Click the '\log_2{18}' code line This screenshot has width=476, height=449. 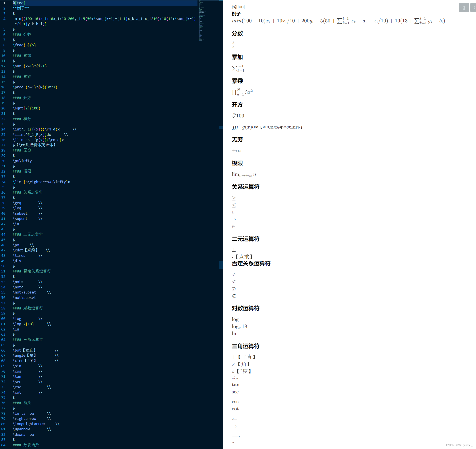[23, 324]
